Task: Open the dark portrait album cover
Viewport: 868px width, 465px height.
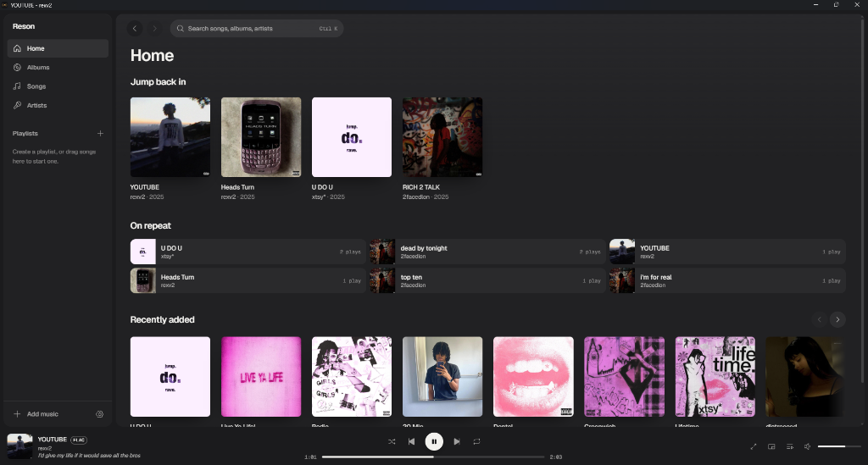Action: point(805,377)
